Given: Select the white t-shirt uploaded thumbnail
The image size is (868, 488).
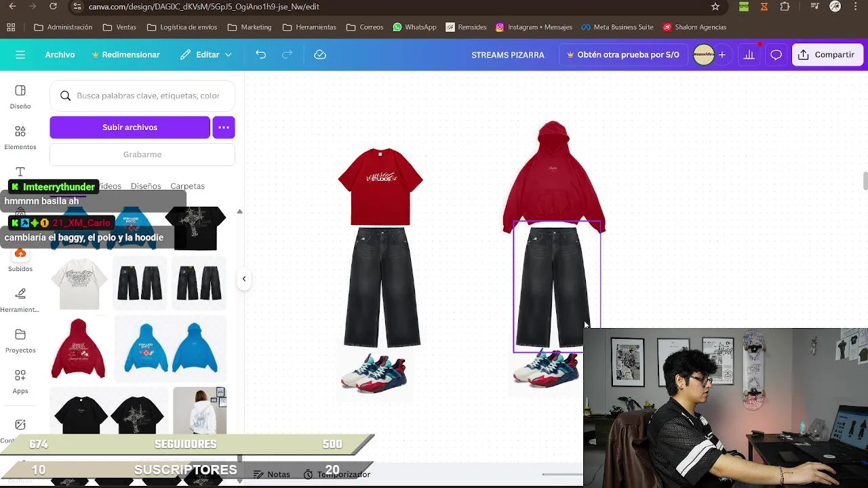Looking at the screenshot, I should coord(79,283).
